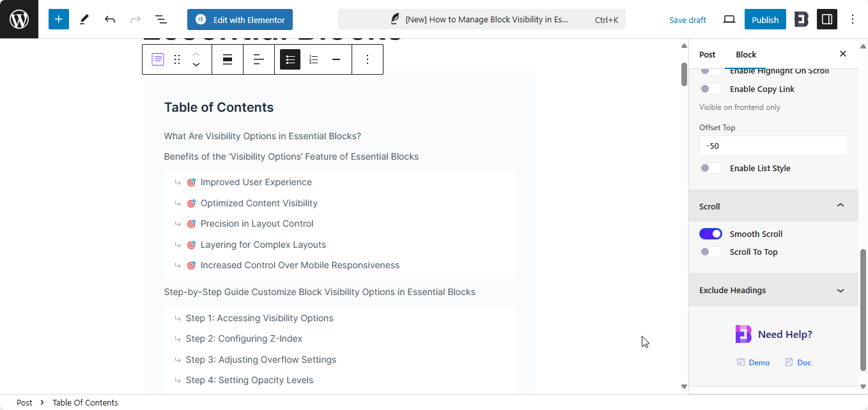Select the ordered list style icon
Image resolution: width=868 pixels, height=410 pixels.
click(313, 59)
